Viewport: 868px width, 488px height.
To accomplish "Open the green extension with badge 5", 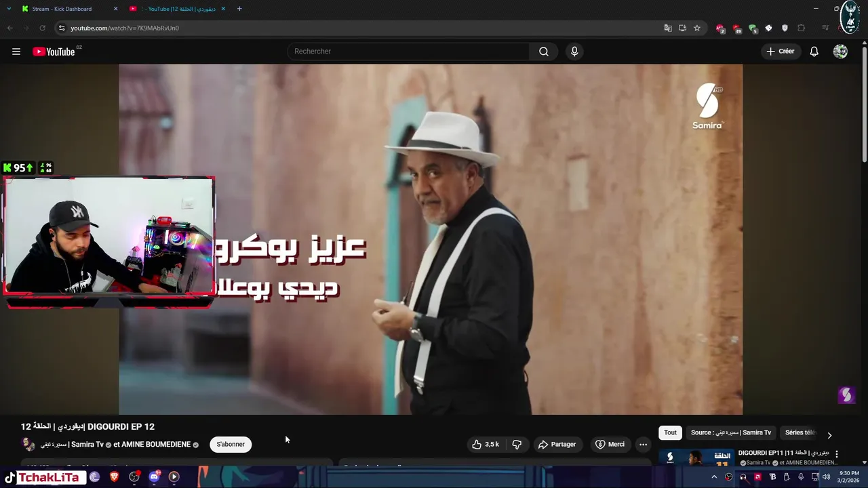I will (753, 28).
